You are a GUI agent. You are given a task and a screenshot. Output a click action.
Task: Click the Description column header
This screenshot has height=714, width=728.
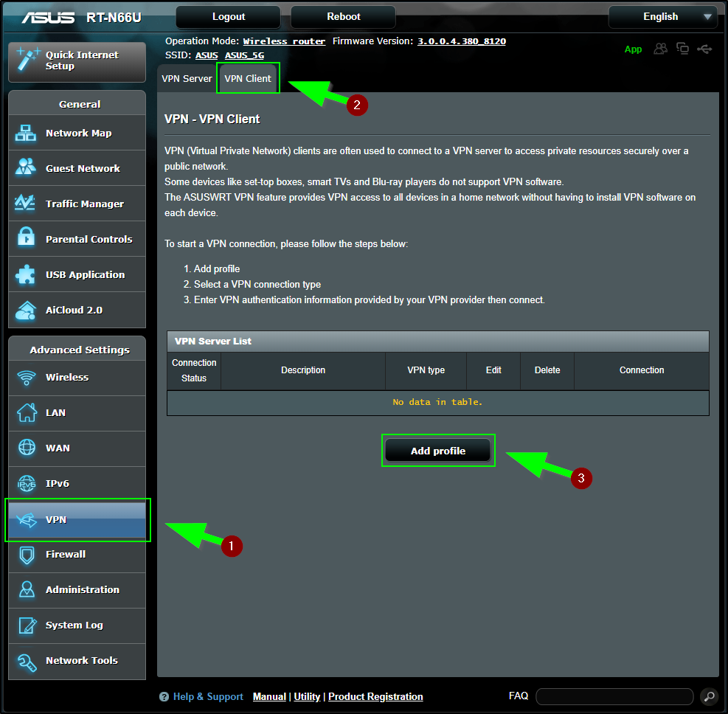303,370
